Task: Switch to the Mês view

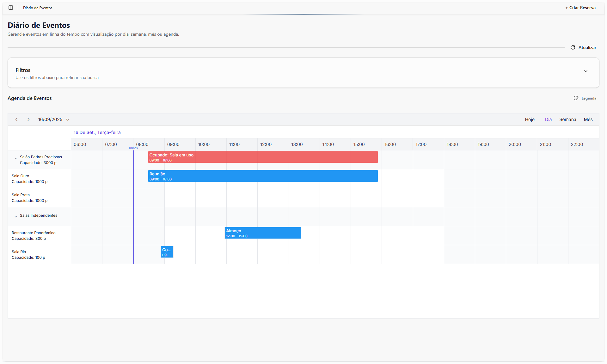Action: pyautogui.click(x=588, y=119)
